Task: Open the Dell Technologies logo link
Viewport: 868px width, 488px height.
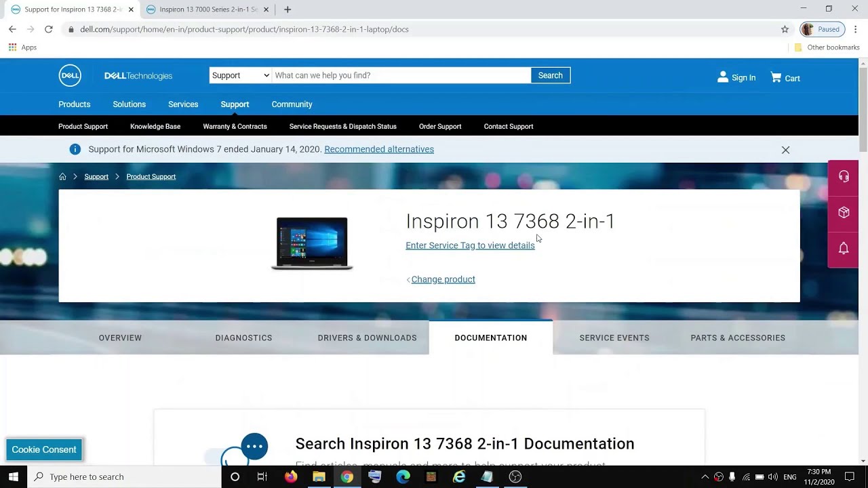Action: pyautogui.click(x=138, y=76)
